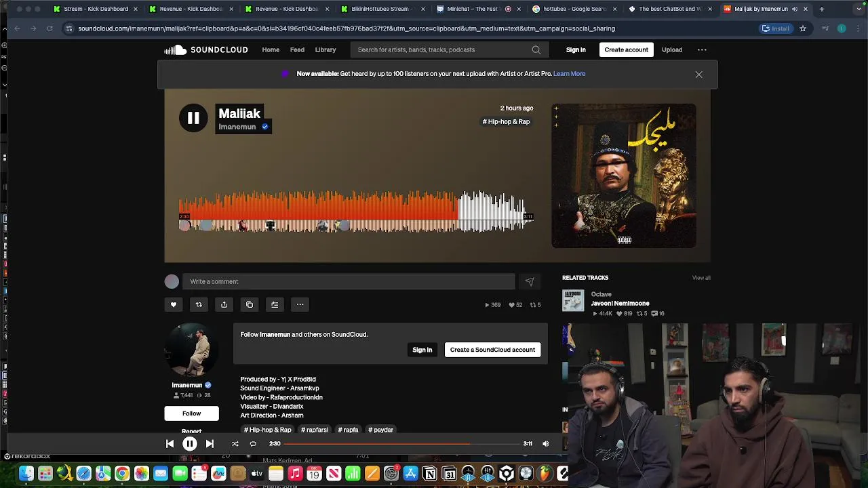Open View all related tracks
This screenshot has height=488, width=868.
point(701,278)
